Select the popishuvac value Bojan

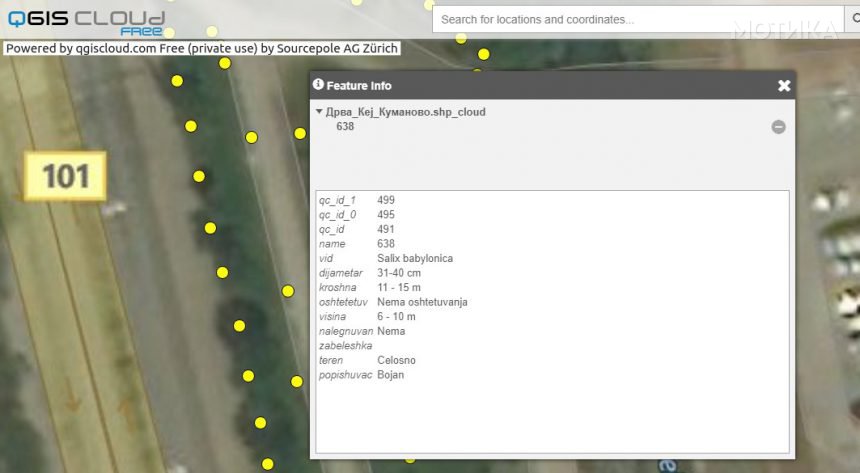tap(391, 375)
